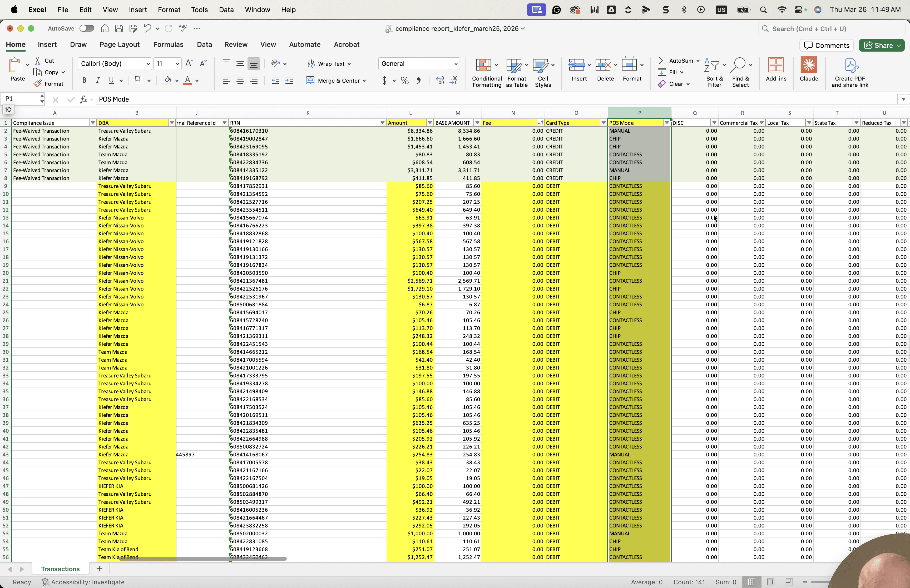910x588 pixels.
Task: Click the Format Painter brush icon
Action: [37, 84]
